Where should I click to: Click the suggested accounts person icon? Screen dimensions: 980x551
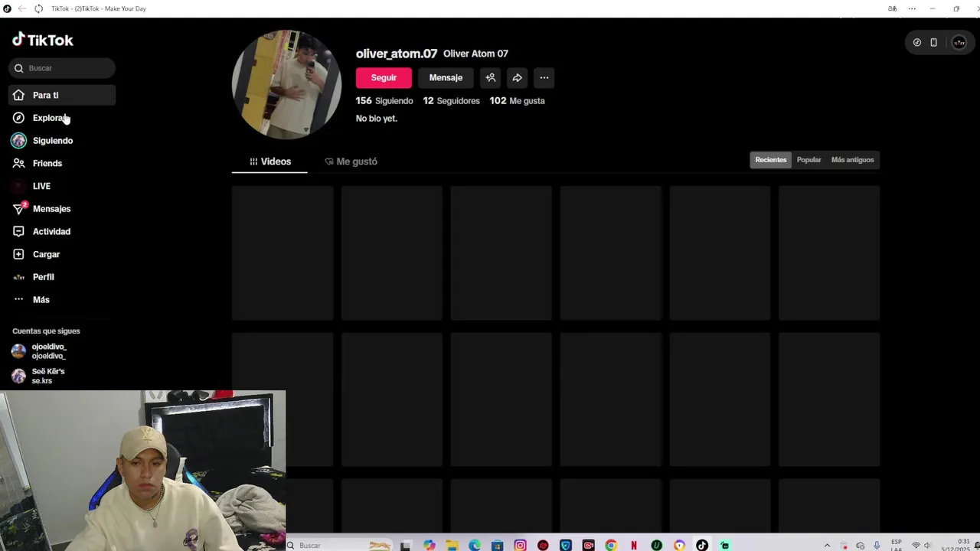coord(491,77)
